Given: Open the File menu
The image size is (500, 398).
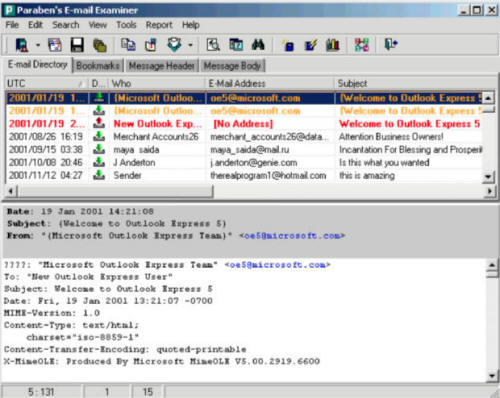Looking at the screenshot, I should coord(12,25).
